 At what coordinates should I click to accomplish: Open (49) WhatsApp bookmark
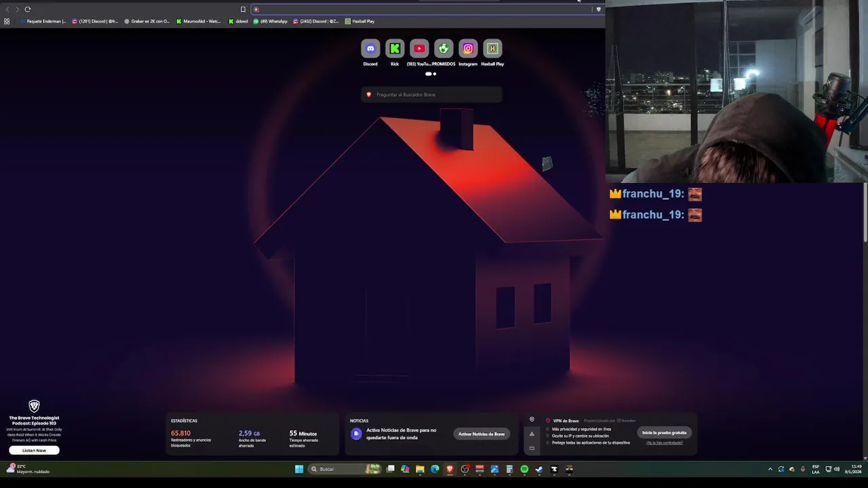(x=271, y=21)
